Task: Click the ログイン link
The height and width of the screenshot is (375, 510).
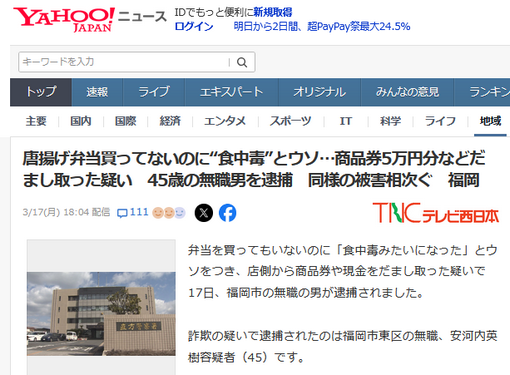Action: point(194,26)
